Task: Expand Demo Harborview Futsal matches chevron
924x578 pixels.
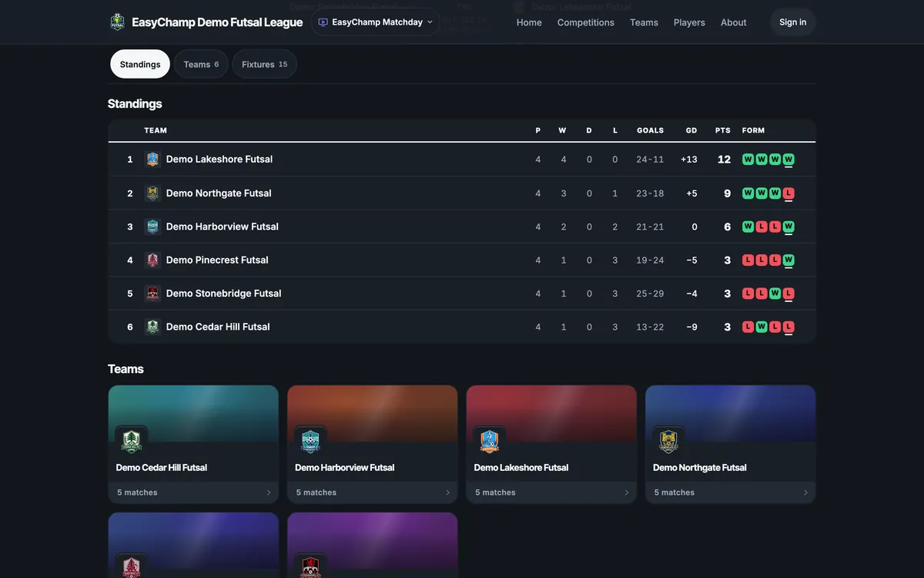Action: pyautogui.click(x=447, y=492)
